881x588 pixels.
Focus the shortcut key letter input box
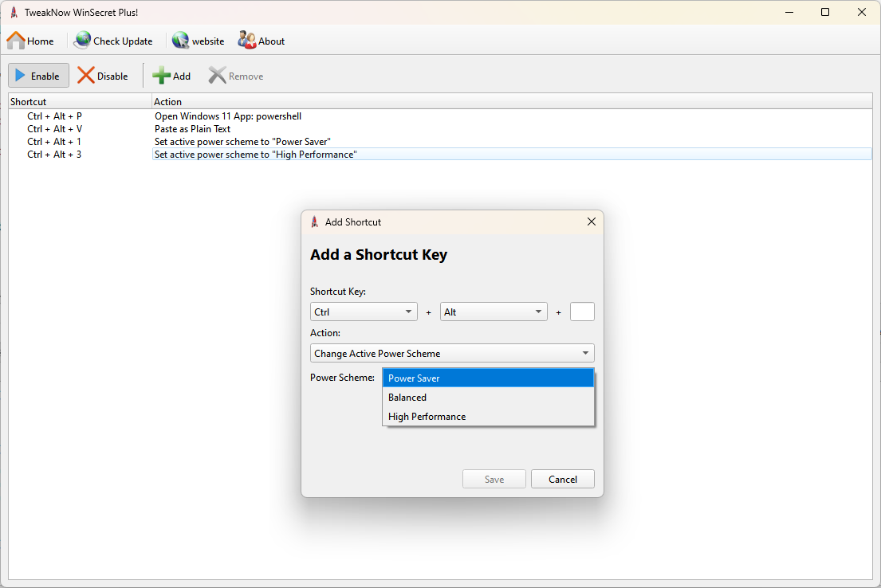coord(582,312)
